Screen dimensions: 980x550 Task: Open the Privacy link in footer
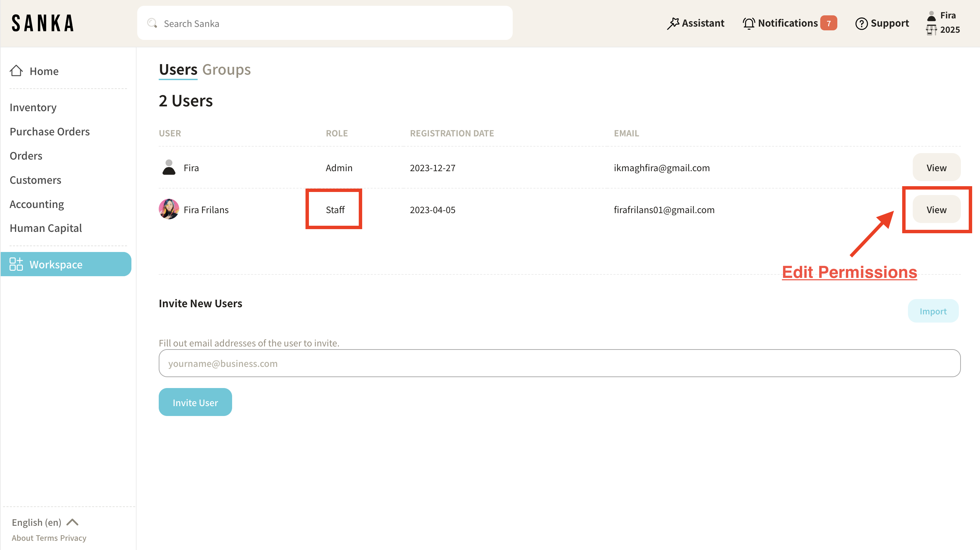[x=73, y=538]
